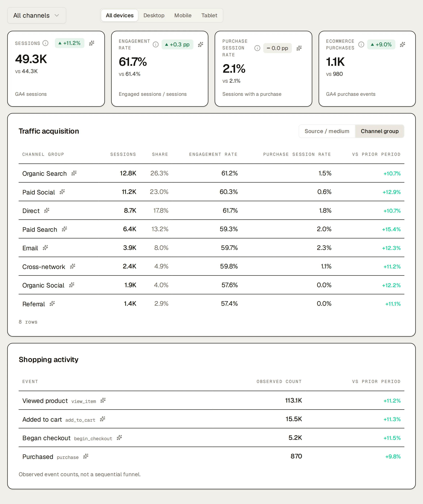The height and width of the screenshot is (504, 423).
Task: Click sparkle icon next to Began checkout
Action: 119,438
